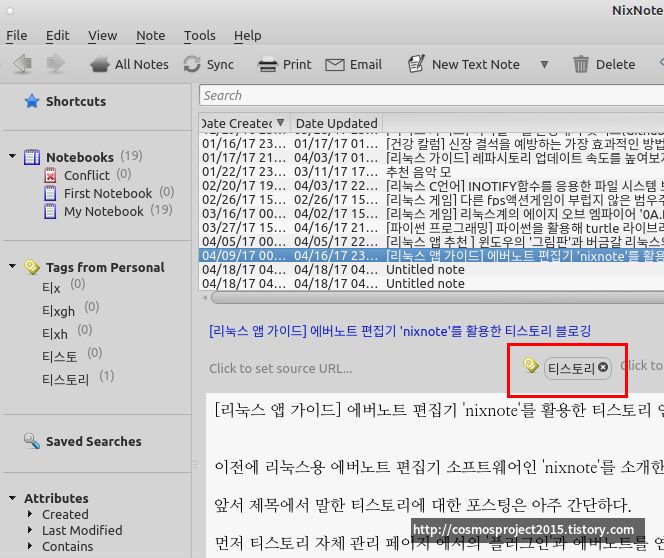The height and width of the screenshot is (558, 664).
Task: Click the Print printer icon
Action: coord(268,65)
